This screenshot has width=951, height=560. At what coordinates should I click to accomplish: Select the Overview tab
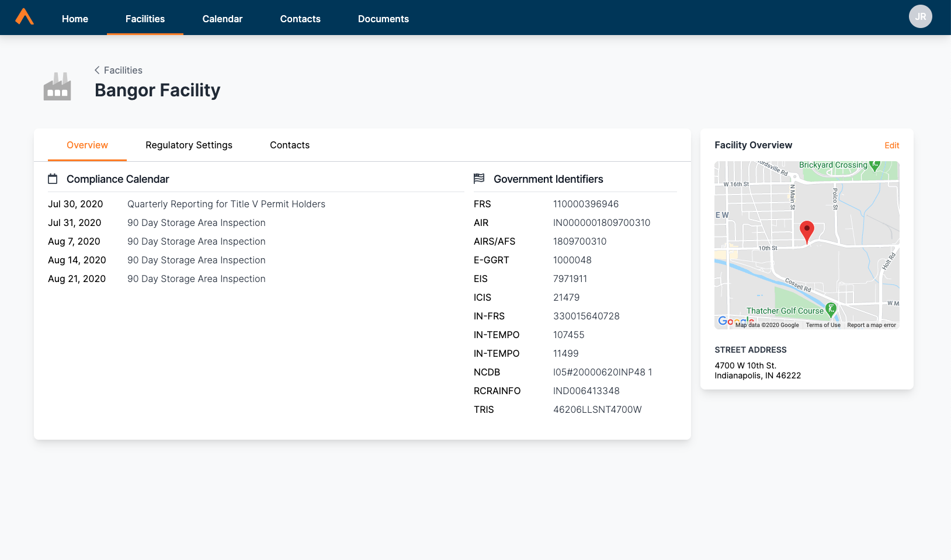[87, 145]
